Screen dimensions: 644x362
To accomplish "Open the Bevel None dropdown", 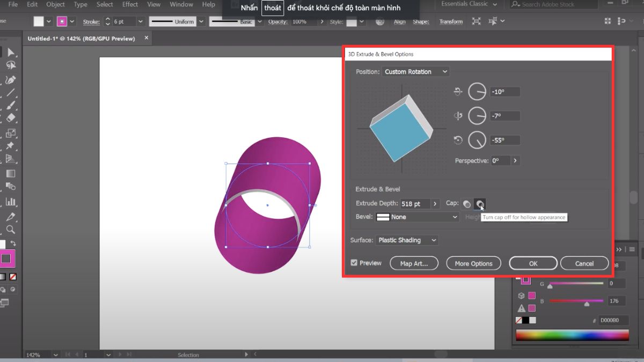I will click(418, 217).
